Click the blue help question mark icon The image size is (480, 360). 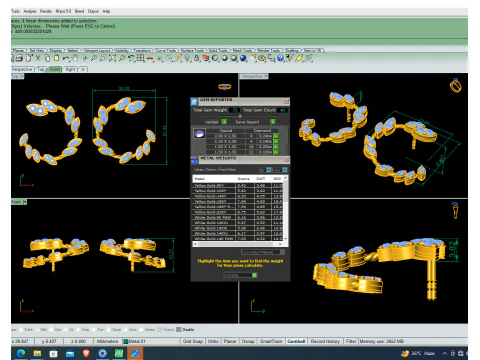[x=280, y=58]
